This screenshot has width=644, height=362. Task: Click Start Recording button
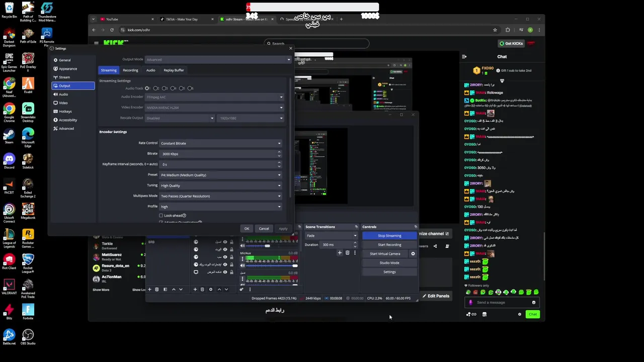(389, 244)
